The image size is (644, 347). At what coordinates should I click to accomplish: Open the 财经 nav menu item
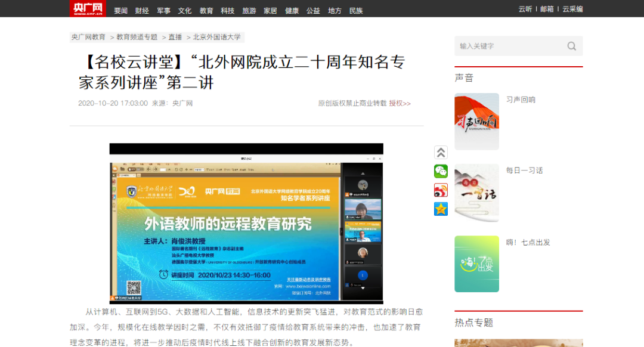tap(142, 11)
